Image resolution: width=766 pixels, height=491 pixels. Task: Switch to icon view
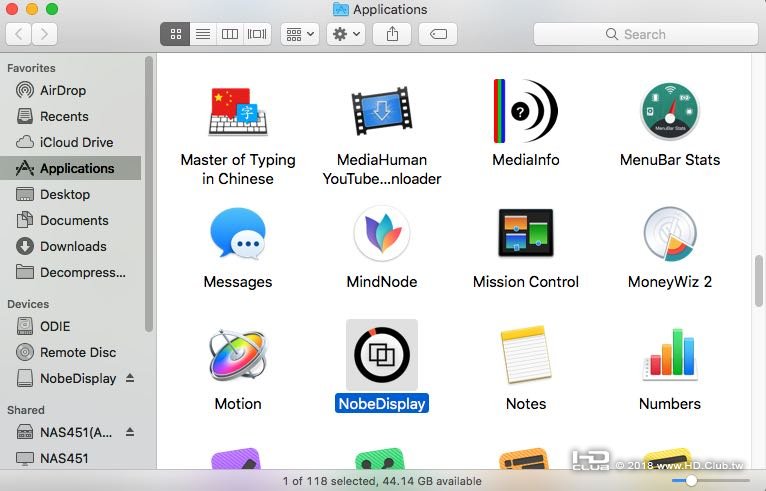[175, 34]
